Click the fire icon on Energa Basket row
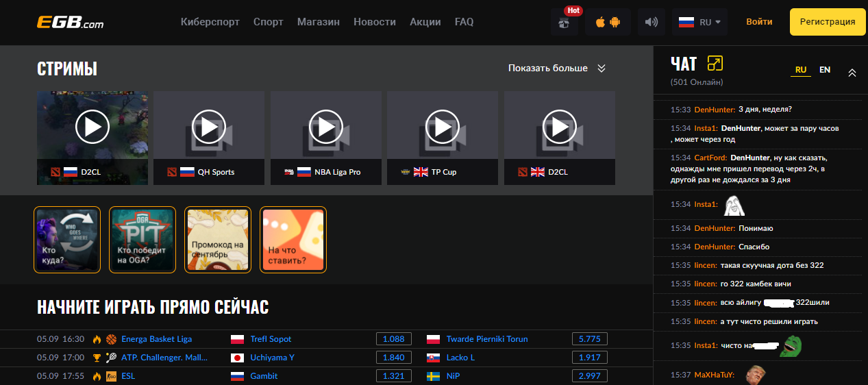 pyautogui.click(x=97, y=339)
